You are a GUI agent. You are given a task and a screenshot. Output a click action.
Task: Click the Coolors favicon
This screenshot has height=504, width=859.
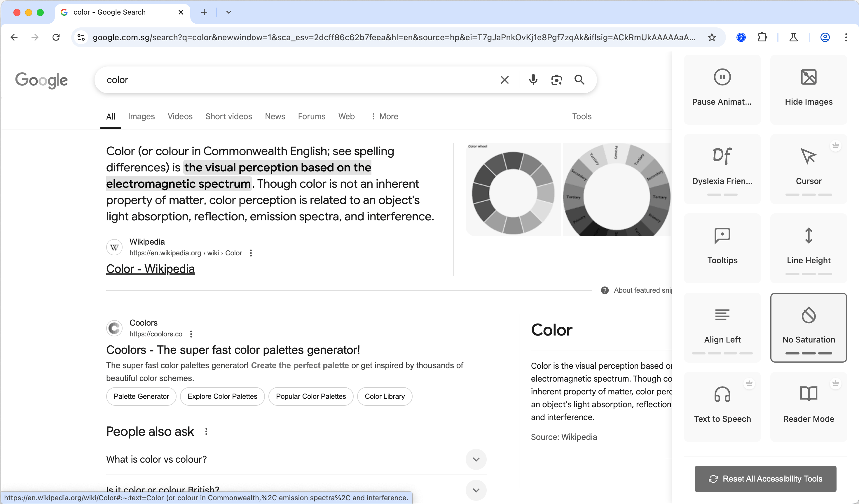pyautogui.click(x=115, y=328)
